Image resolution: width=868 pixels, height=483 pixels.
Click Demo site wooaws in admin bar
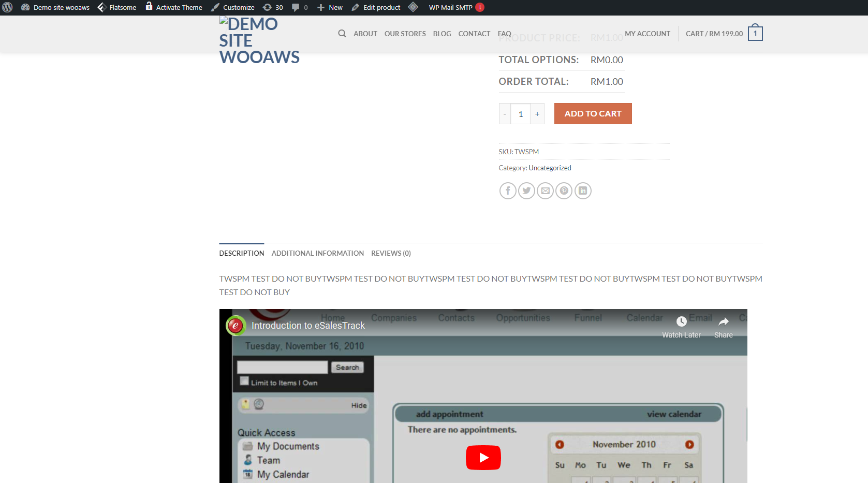click(x=62, y=7)
